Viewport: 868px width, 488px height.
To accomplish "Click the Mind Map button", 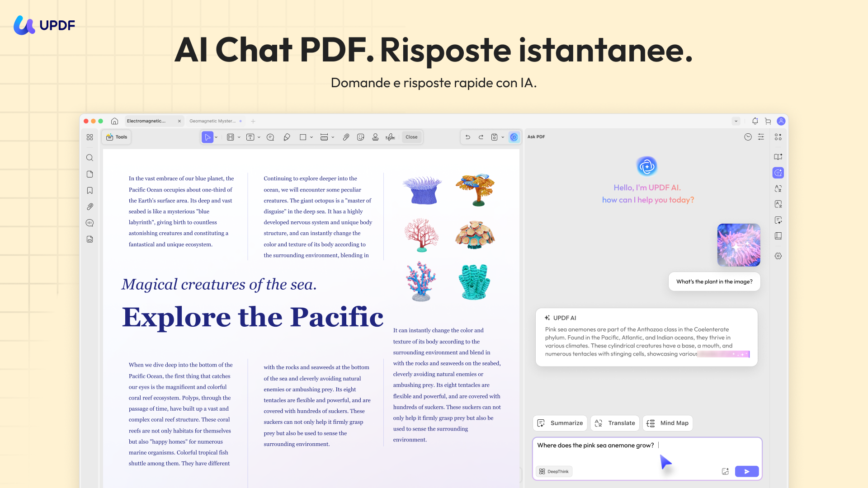I will 668,423.
